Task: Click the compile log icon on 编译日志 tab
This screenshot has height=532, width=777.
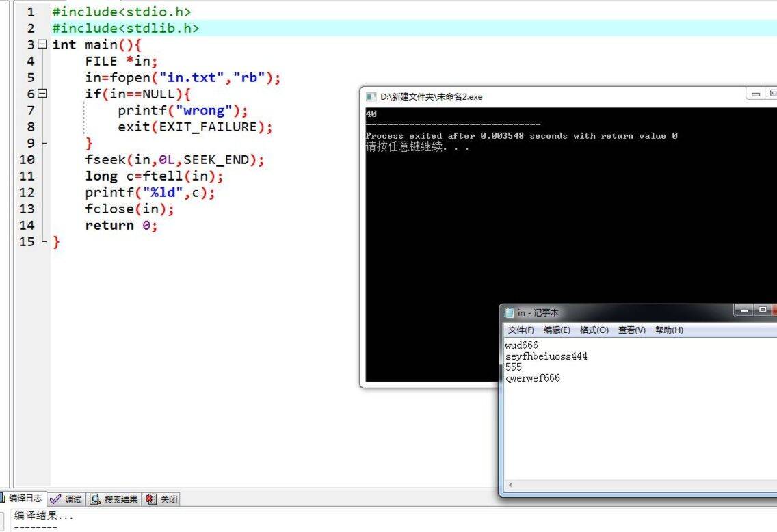Action: [3, 498]
